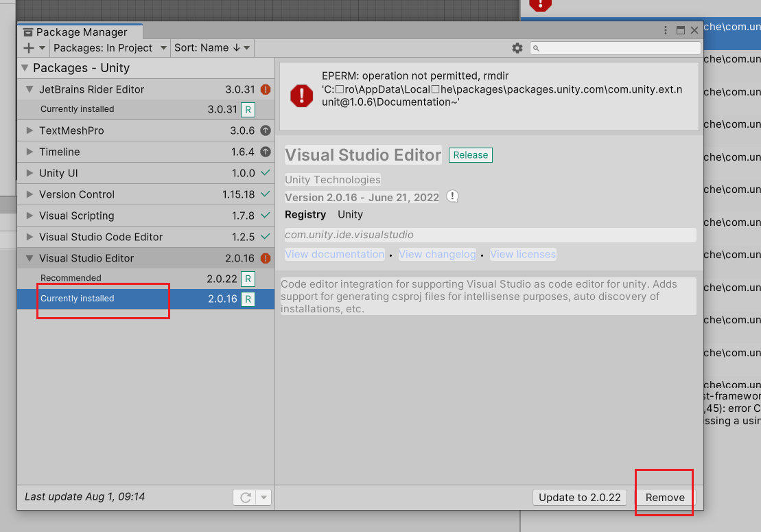
Task: Click the version info exclamation icon
Action: 452,196
